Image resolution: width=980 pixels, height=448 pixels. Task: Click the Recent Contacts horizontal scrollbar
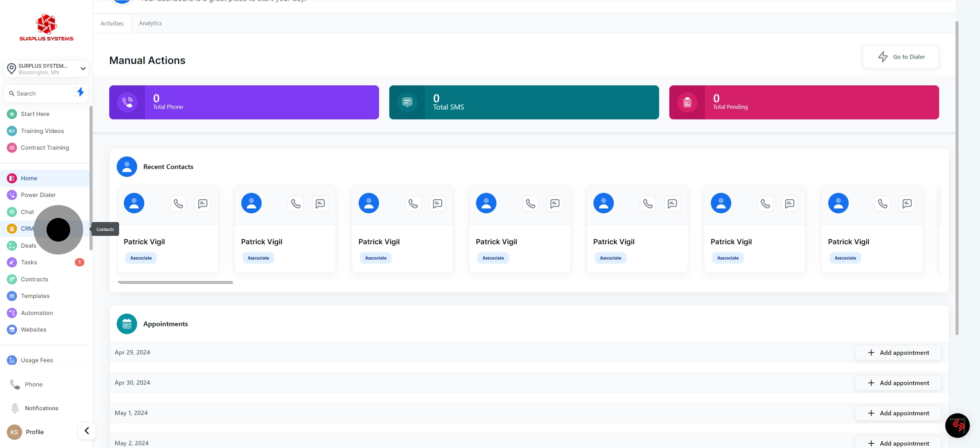(175, 282)
